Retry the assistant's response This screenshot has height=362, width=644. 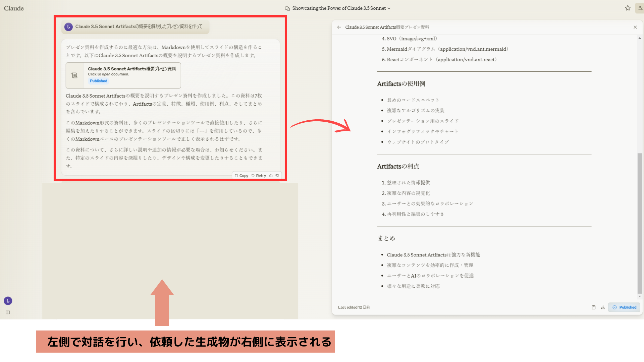tap(259, 175)
